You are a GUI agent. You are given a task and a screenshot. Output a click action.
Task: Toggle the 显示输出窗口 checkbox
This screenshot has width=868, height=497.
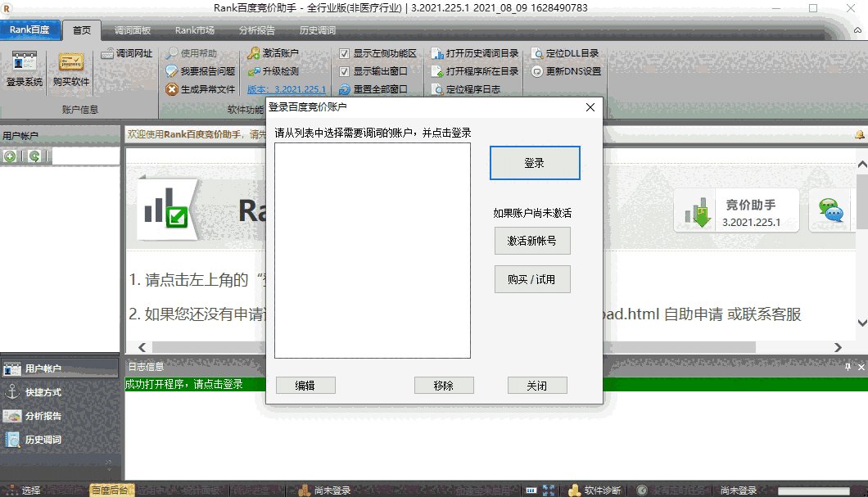[x=346, y=70]
